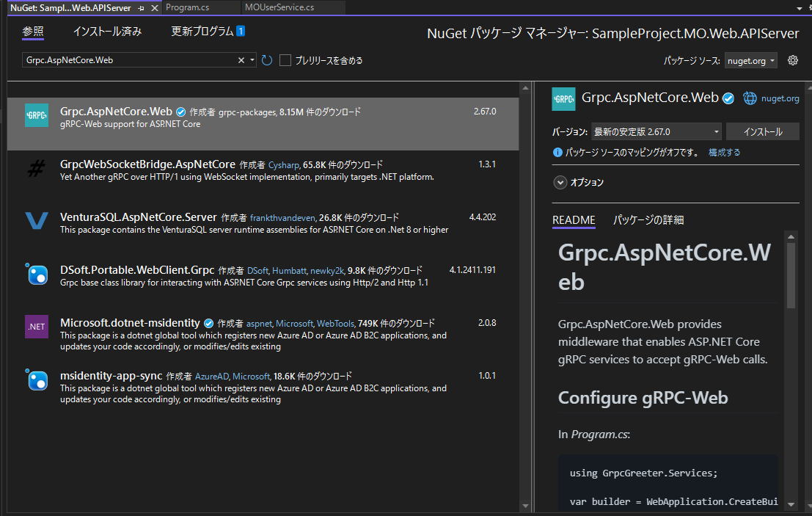
Task: Close the NuGet Sampl...Web.APIServer tab
Action: click(154, 8)
